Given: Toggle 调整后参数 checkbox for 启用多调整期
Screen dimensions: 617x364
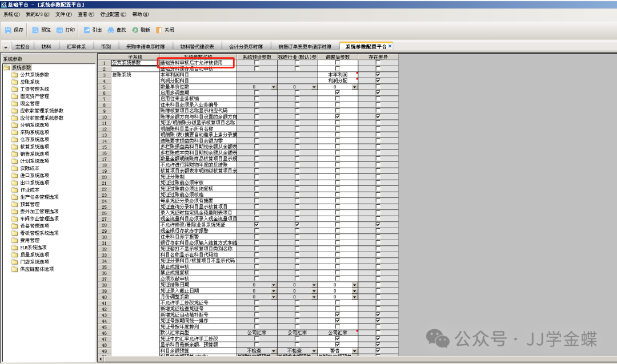Looking at the screenshot, I should pyautogui.click(x=338, y=92).
